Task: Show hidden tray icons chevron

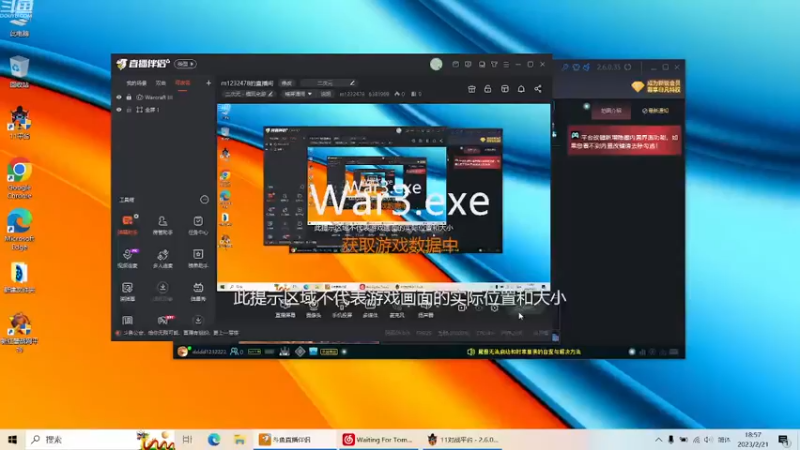Action: [x=658, y=439]
